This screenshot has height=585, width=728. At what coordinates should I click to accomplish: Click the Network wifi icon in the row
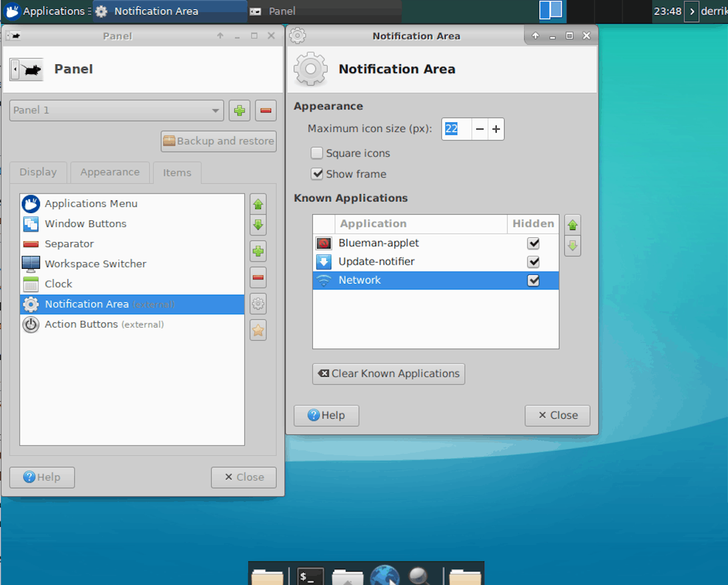coord(323,280)
